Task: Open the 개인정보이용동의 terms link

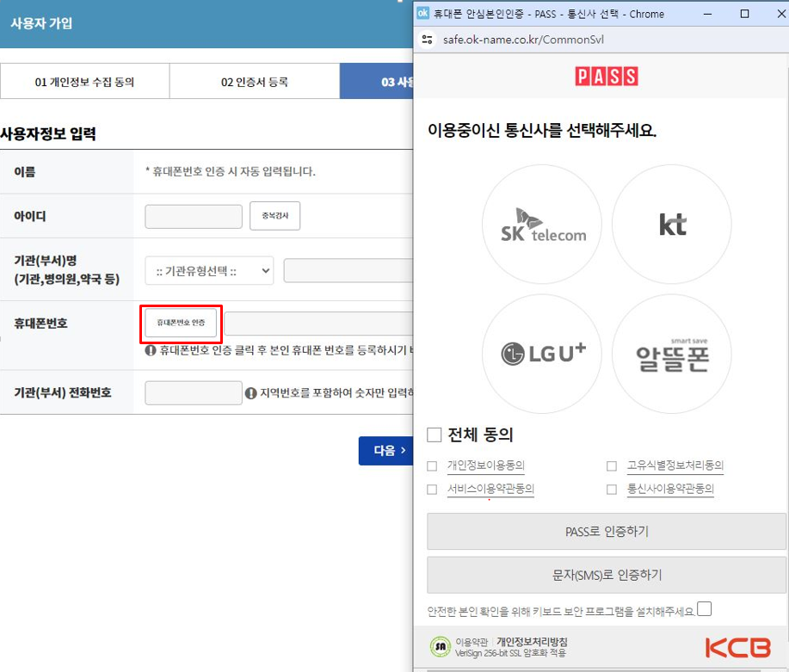Action: pos(486,465)
